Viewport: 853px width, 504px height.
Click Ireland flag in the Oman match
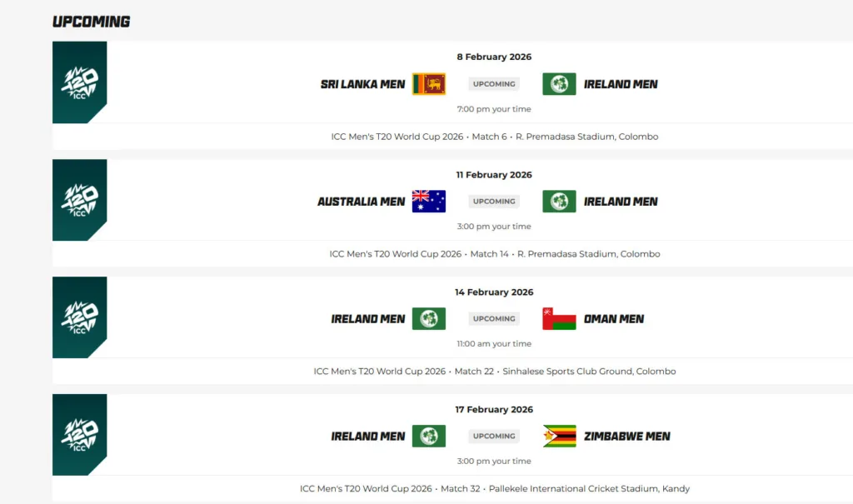[x=429, y=319]
